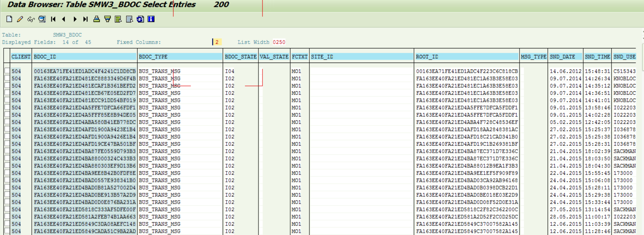Viewport: 644px width, 235px height.
Task: Click send time 18:04:30
Action: coord(597,166)
